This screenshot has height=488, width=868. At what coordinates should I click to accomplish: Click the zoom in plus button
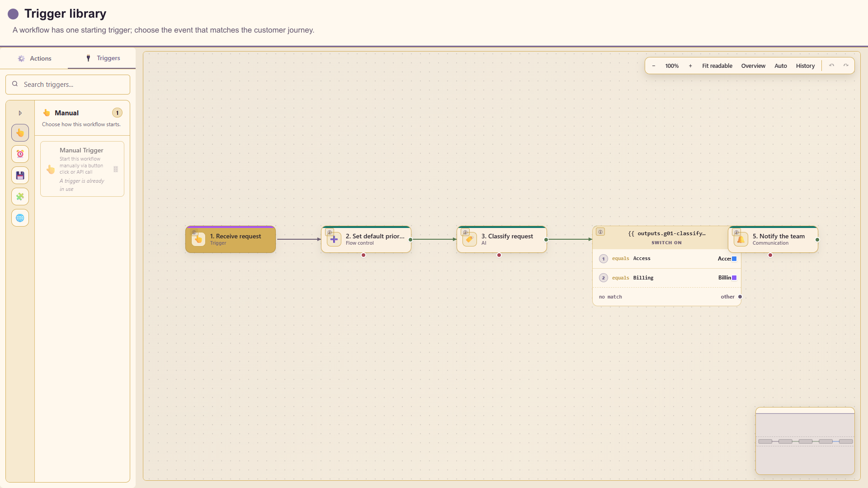(x=690, y=66)
